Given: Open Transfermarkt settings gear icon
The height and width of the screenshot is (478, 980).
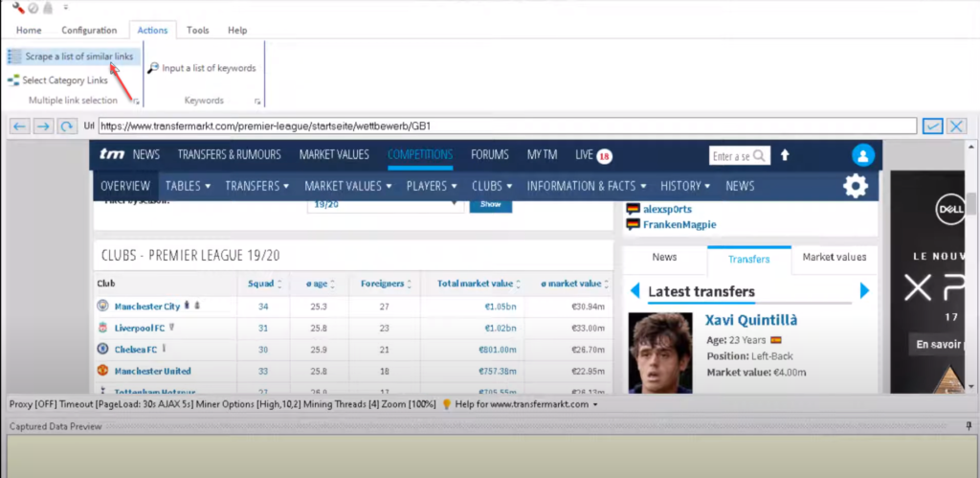Looking at the screenshot, I should 855,186.
